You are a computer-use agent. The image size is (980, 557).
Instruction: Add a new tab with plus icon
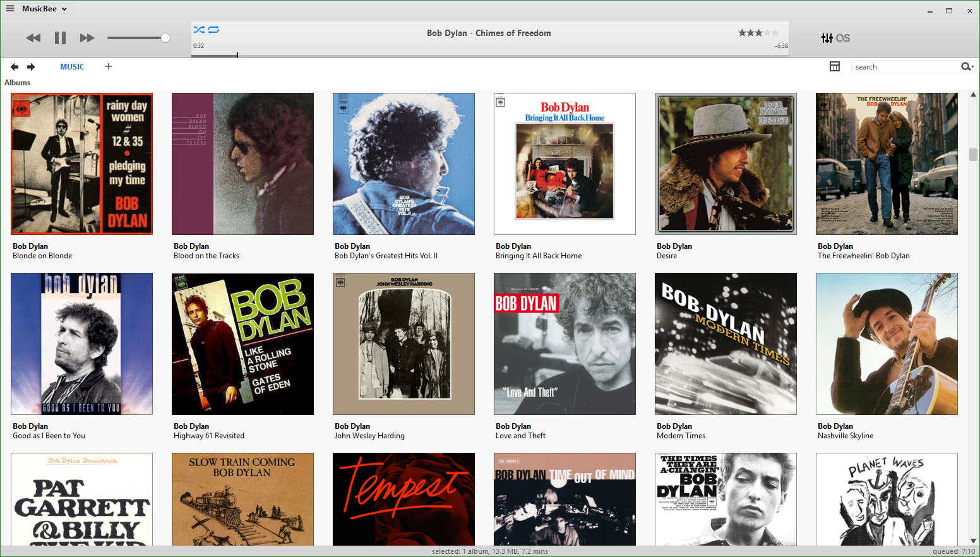109,66
